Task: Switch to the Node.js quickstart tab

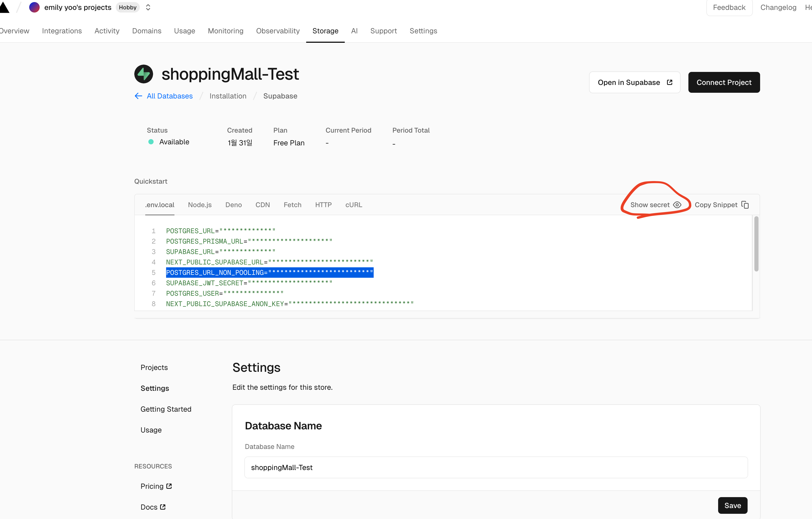Action: click(200, 205)
